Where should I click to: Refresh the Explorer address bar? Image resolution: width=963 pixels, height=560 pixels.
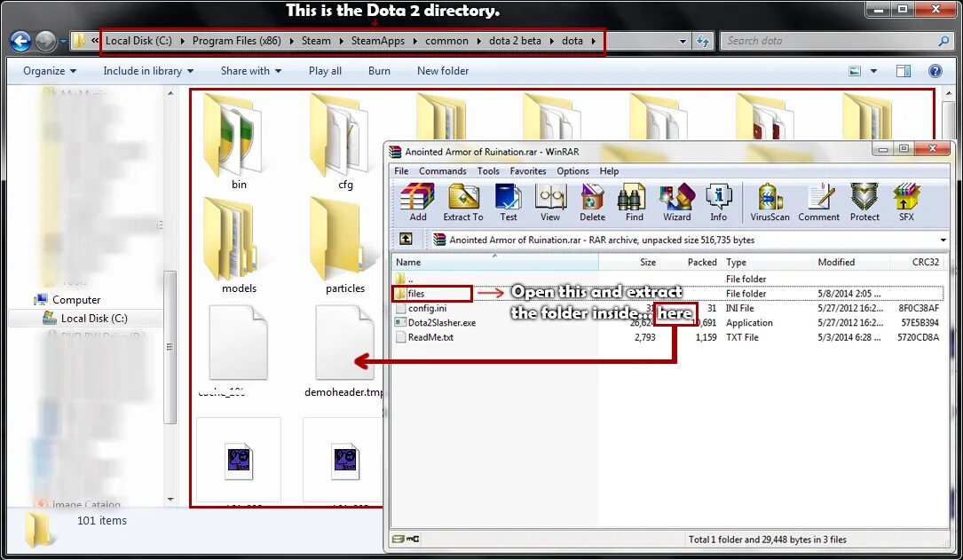pyautogui.click(x=703, y=41)
